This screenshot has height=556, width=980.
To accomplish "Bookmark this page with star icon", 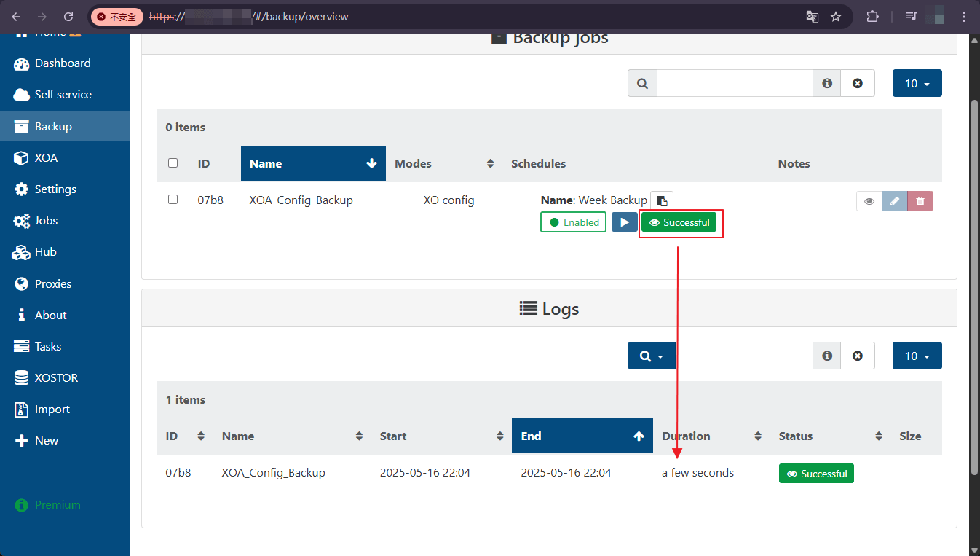I will pos(836,16).
